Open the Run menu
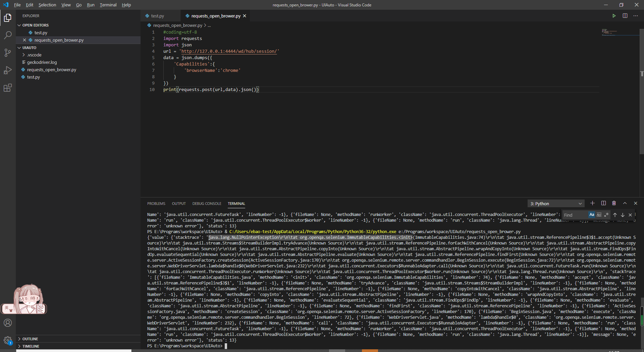 tap(91, 5)
